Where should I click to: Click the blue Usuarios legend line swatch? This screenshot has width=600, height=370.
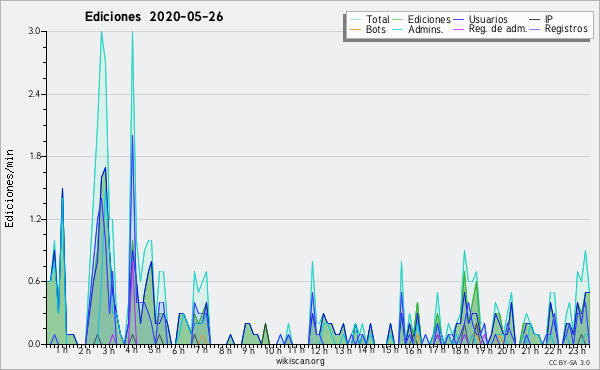pyautogui.click(x=458, y=20)
